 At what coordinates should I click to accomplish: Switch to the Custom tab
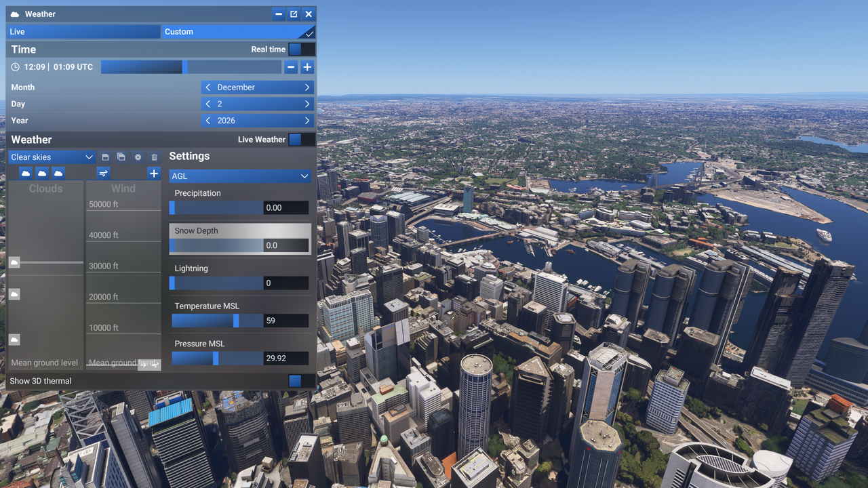click(x=238, y=32)
